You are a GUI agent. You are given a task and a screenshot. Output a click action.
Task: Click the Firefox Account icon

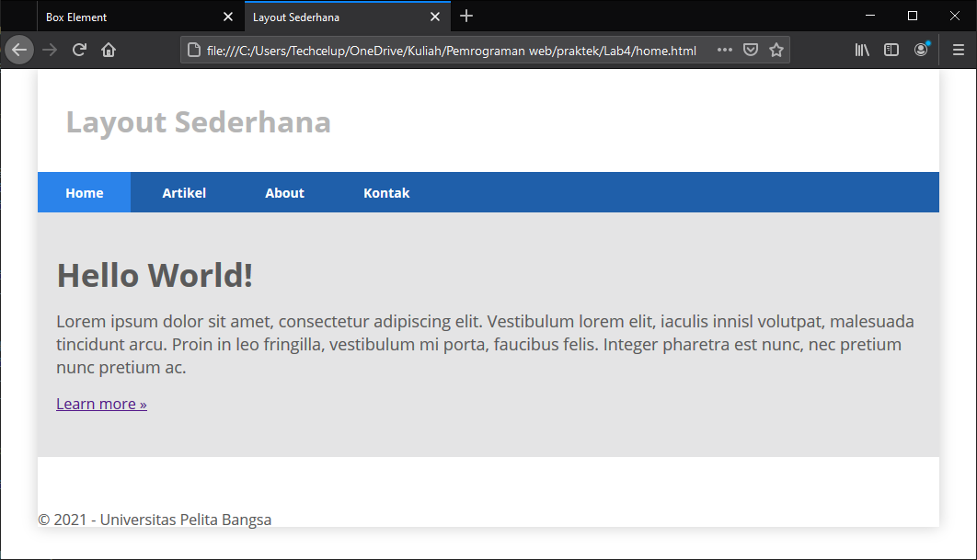(921, 50)
